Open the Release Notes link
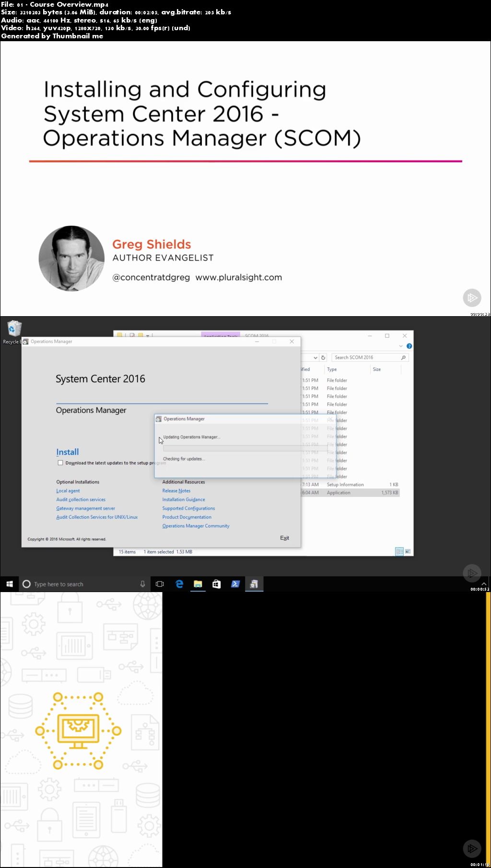This screenshot has width=491, height=868. (176, 491)
